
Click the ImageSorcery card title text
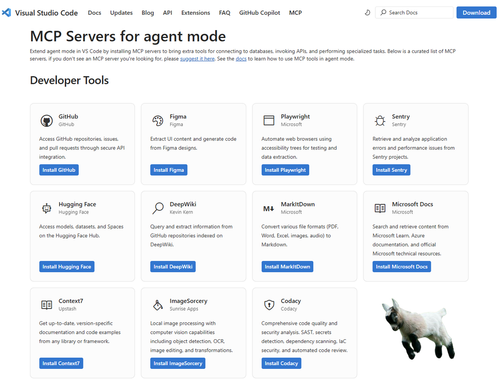(188, 301)
